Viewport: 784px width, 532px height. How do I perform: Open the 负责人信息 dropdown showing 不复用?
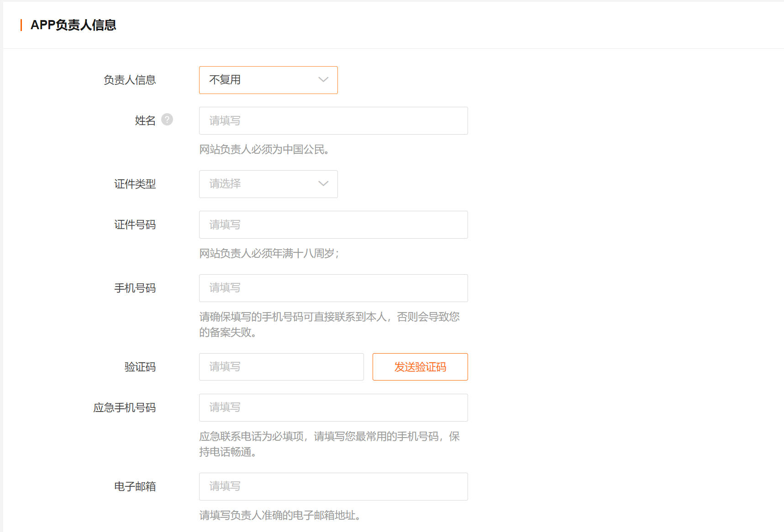click(x=268, y=80)
